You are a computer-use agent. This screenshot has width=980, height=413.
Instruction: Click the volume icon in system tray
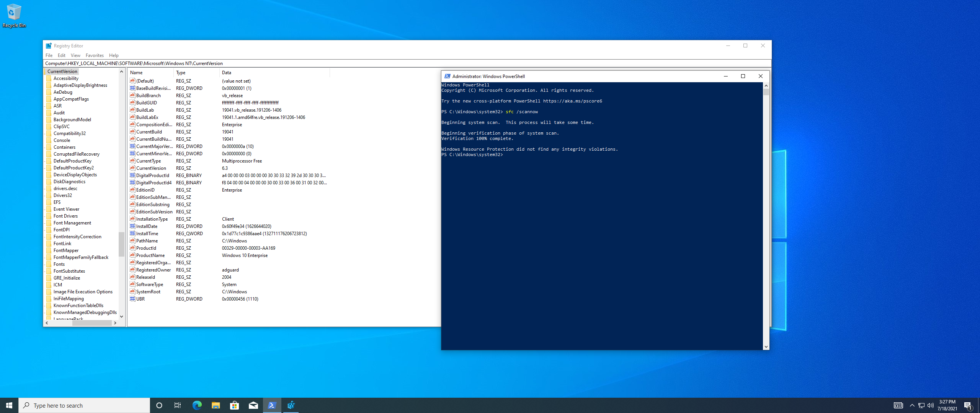coord(930,405)
